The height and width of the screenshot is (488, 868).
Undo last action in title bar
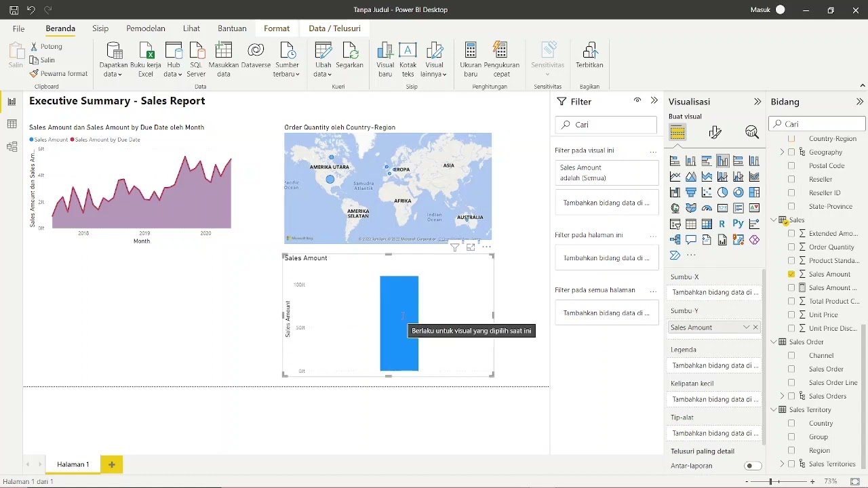pos(31,10)
